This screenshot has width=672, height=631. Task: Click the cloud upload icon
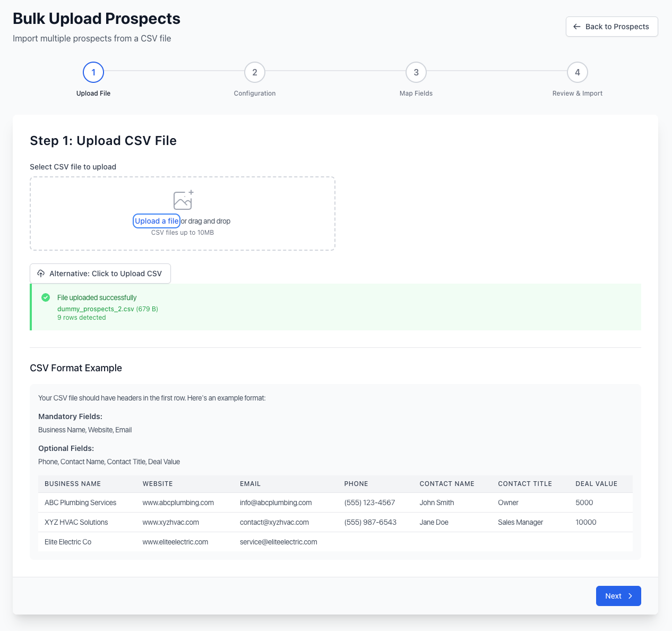coord(41,274)
